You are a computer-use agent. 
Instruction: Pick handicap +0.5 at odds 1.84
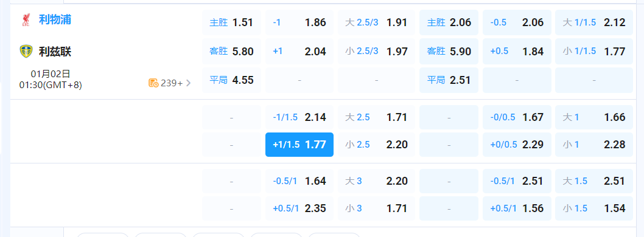pyautogui.click(x=517, y=51)
